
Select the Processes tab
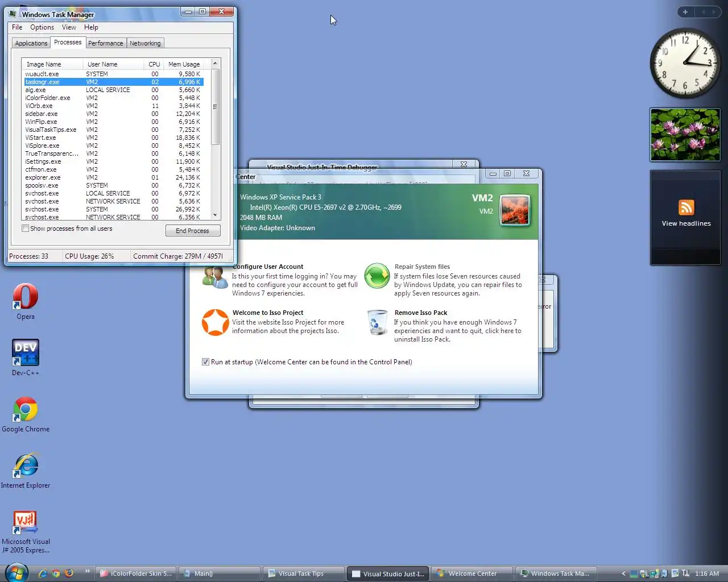click(68, 43)
